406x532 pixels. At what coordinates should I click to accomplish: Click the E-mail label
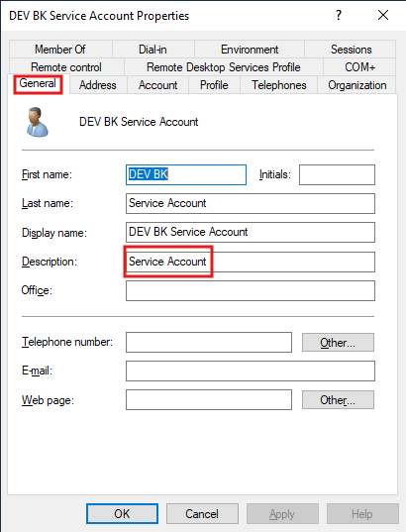point(38,371)
